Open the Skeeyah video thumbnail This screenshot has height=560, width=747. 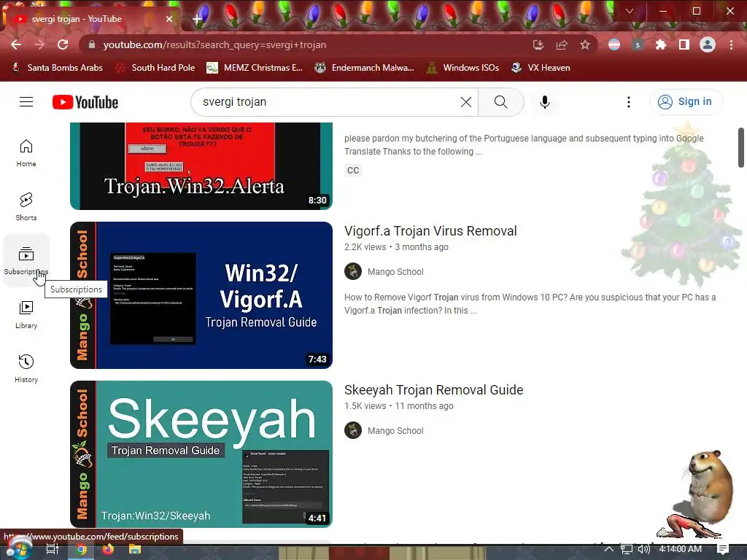pyautogui.click(x=201, y=454)
